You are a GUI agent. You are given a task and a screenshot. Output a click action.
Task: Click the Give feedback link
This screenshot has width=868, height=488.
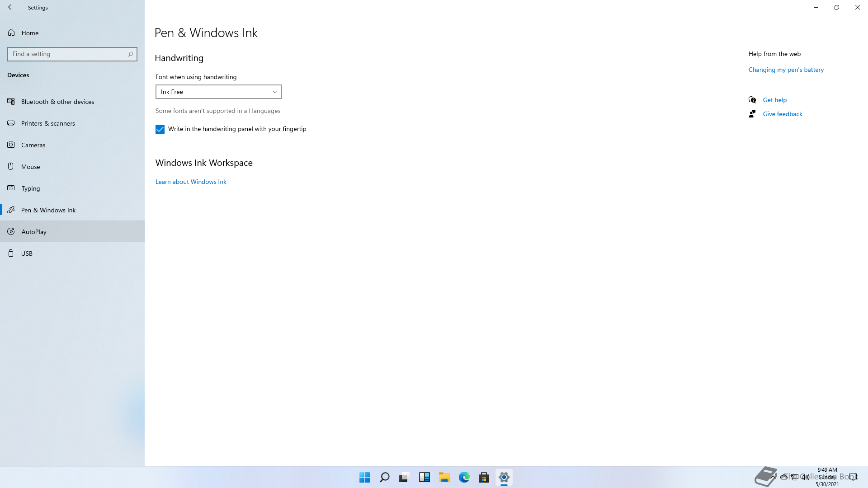point(782,114)
